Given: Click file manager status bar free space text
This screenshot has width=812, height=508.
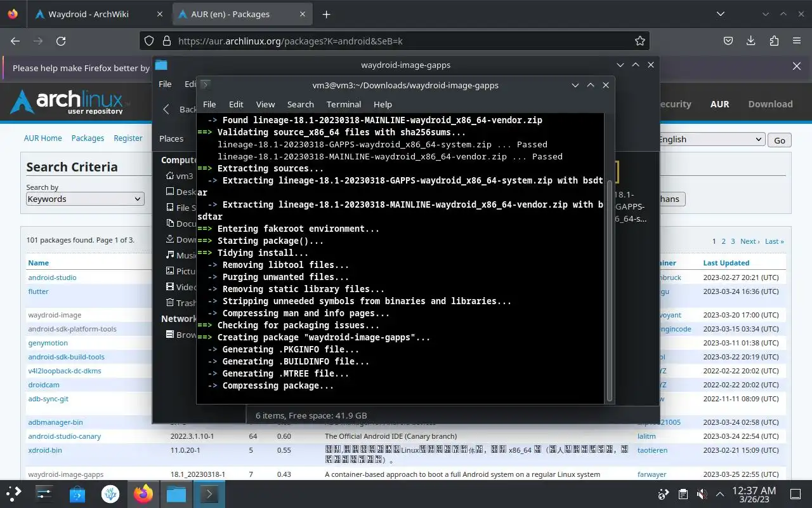Looking at the screenshot, I should (311, 415).
